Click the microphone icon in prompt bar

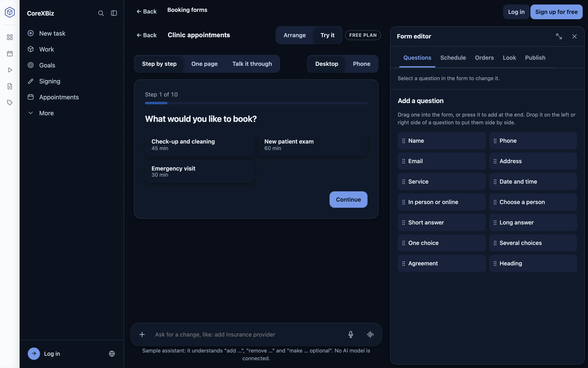tap(351, 334)
